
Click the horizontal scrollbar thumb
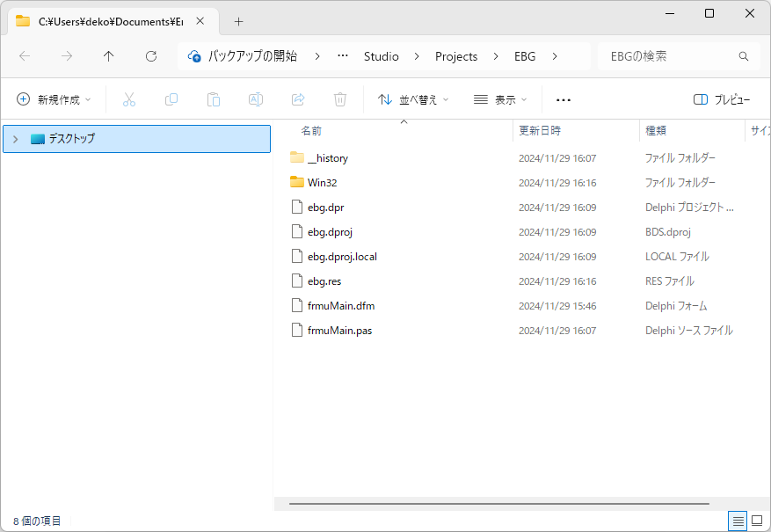[x=499, y=504]
